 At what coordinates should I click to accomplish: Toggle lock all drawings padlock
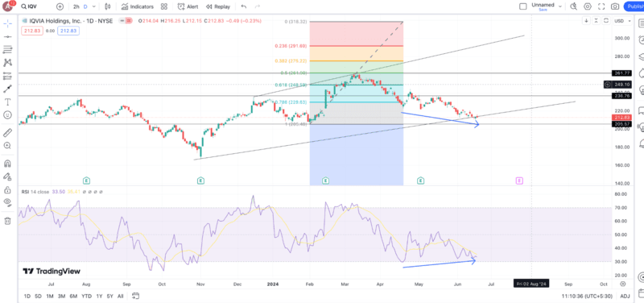pos(7,189)
